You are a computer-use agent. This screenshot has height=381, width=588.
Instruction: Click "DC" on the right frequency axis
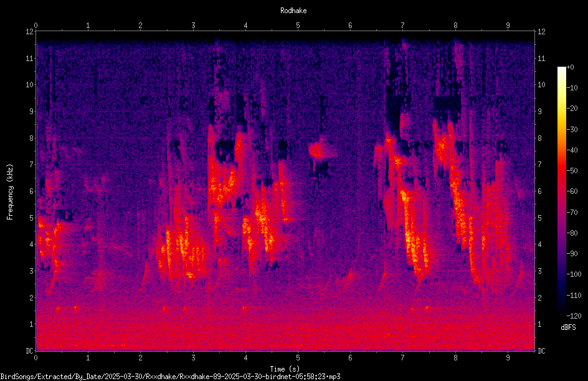pos(541,351)
